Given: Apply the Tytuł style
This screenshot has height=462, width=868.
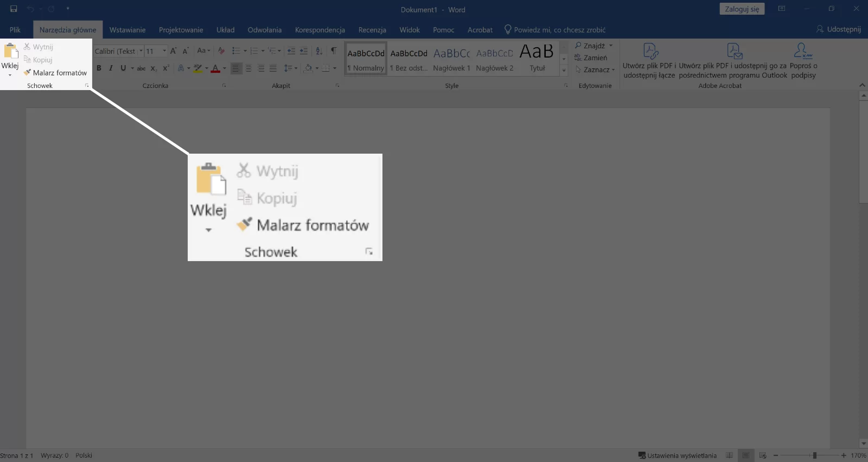Looking at the screenshot, I should (537, 59).
